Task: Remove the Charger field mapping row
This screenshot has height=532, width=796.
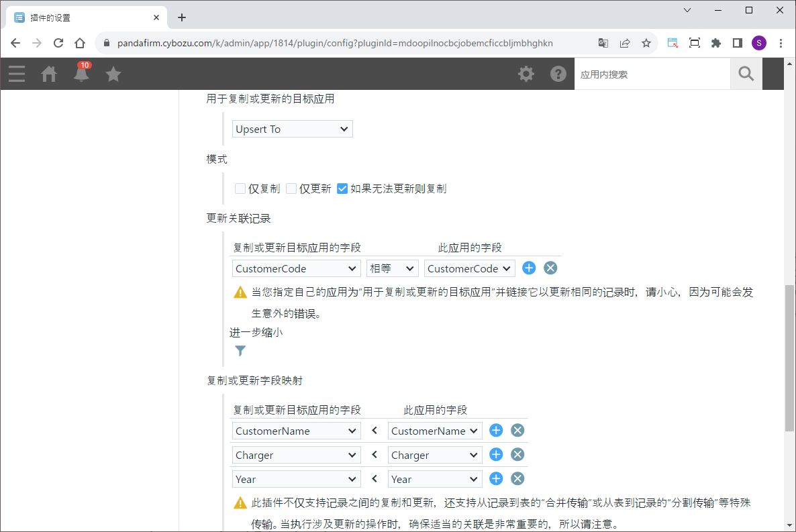Action: [x=517, y=455]
